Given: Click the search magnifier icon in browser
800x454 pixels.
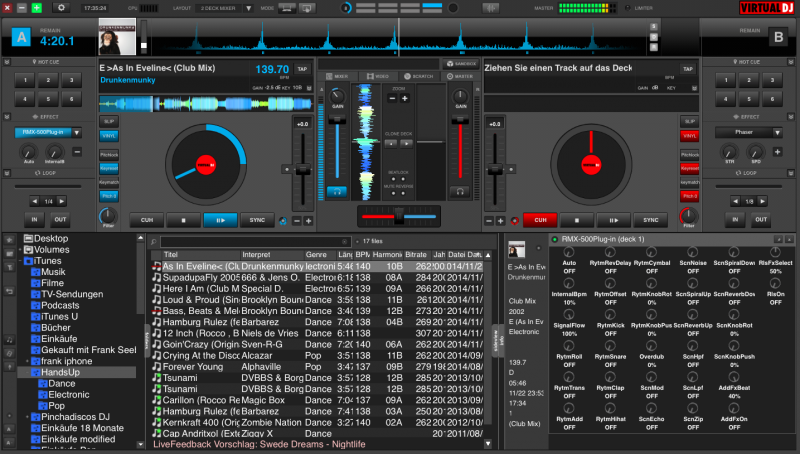Looking at the screenshot, I should pos(154,241).
